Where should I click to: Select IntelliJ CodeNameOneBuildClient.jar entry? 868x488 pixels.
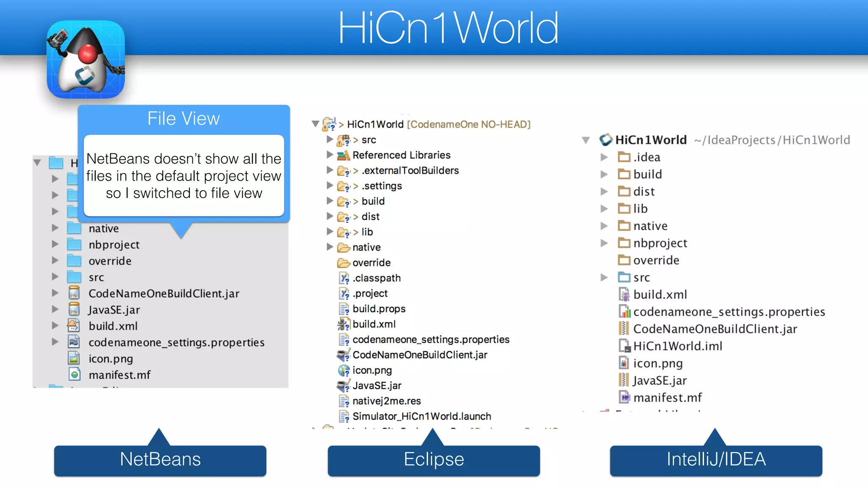tap(708, 329)
